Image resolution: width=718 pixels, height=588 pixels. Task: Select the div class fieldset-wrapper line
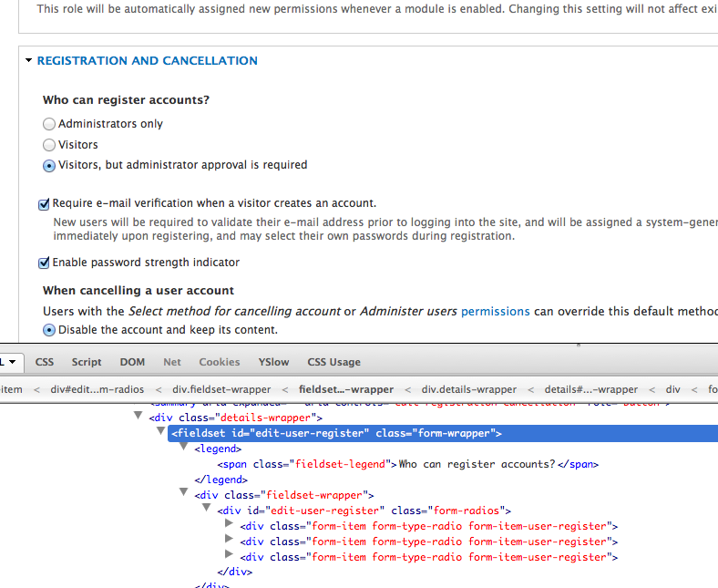click(x=284, y=495)
